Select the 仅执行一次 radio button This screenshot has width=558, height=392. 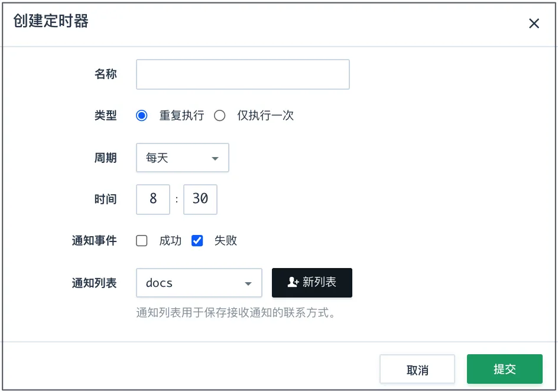click(x=219, y=116)
